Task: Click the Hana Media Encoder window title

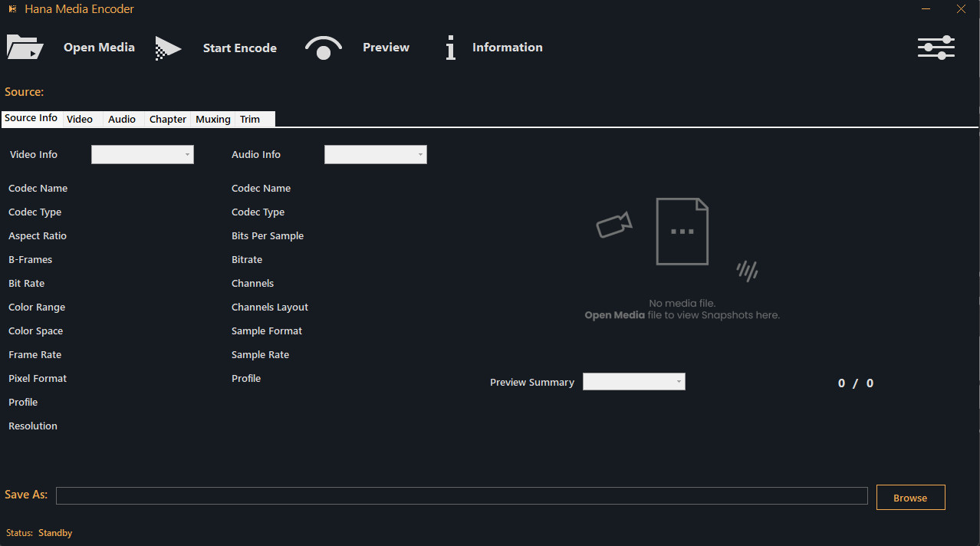Action: (x=79, y=9)
